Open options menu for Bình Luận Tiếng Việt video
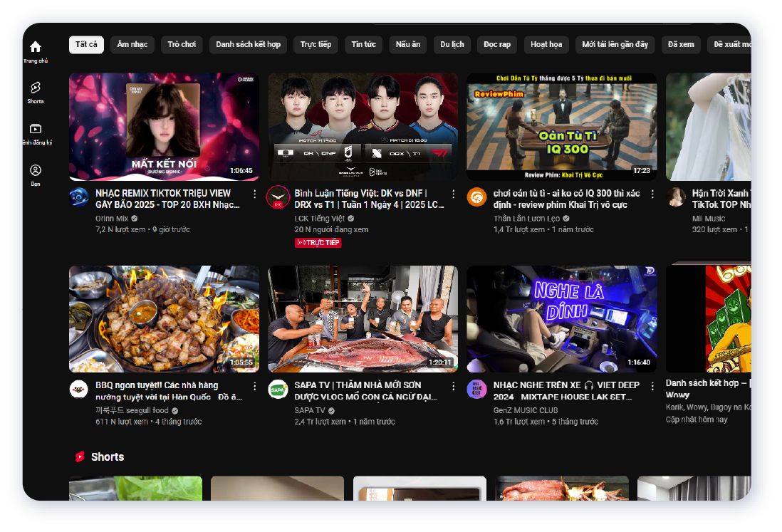This screenshot has width=782, height=532. (454, 194)
